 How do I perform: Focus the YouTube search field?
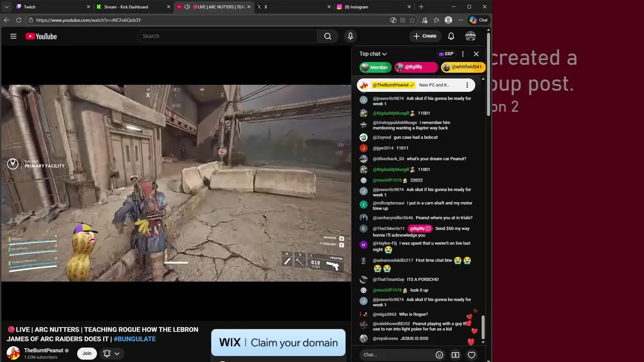pyautogui.click(x=227, y=36)
